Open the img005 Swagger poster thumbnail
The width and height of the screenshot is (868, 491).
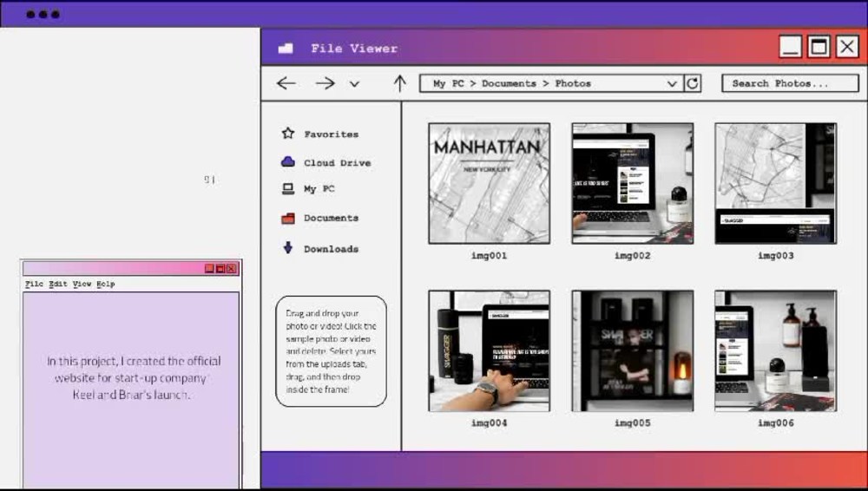pyautogui.click(x=632, y=351)
